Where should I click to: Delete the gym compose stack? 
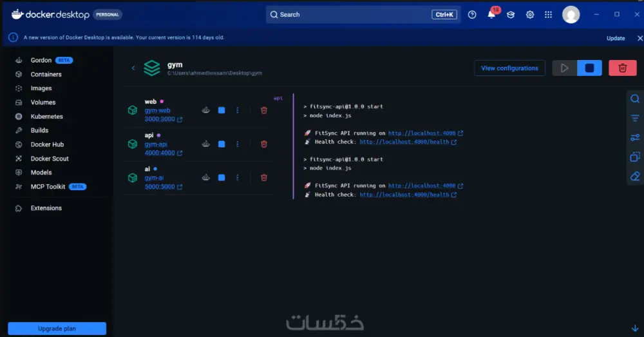pyautogui.click(x=622, y=68)
